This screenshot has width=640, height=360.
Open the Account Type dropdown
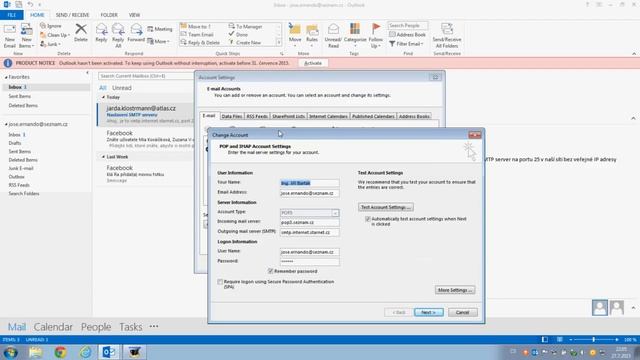[335, 213]
